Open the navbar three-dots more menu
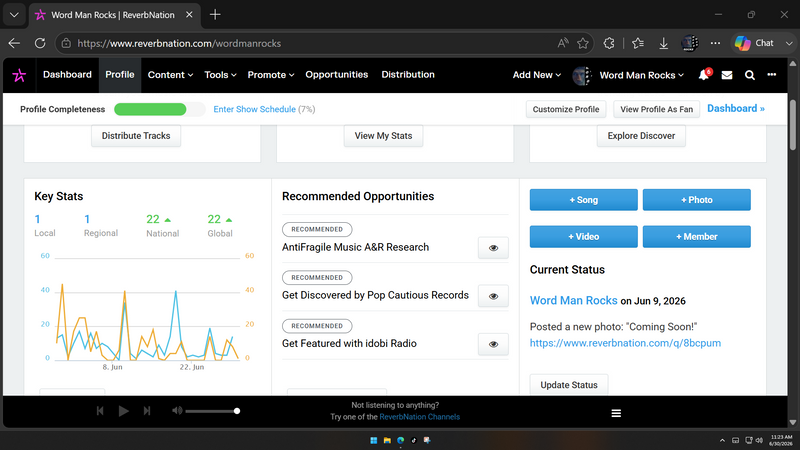The width and height of the screenshot is (800, 450). tap(771, 74)
